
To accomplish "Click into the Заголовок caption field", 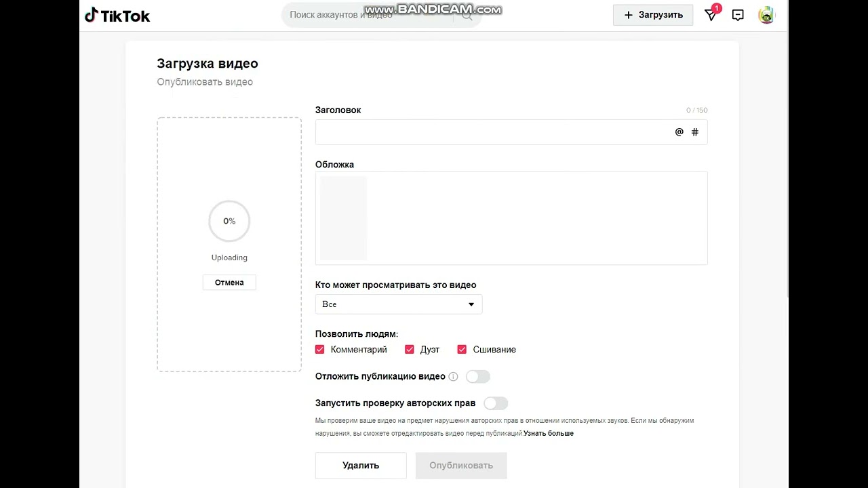I will coord(493,132).
